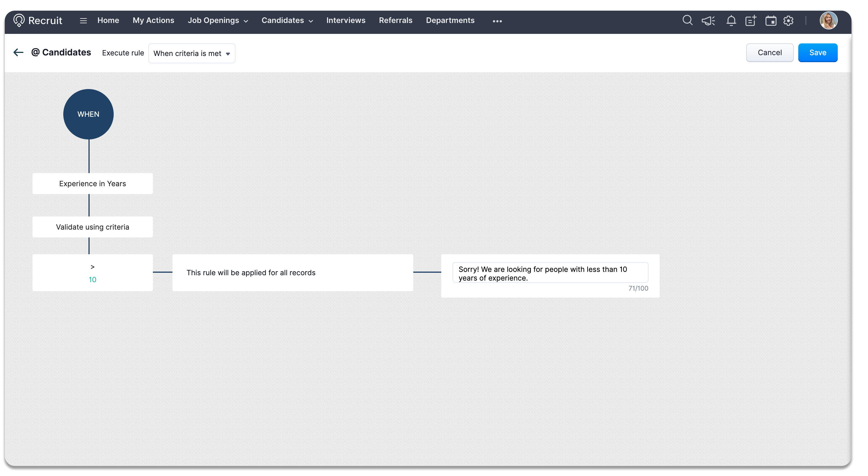Open the announcements megaphone icon
This screenshot has width=868, height=476.
[708, 21]
